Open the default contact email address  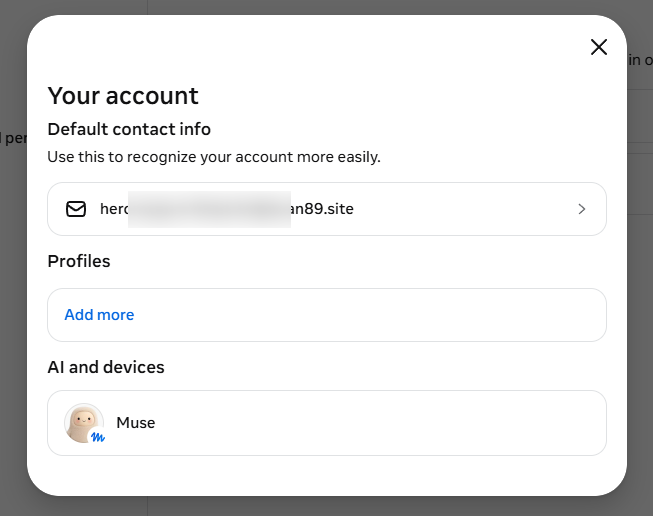(327, 209)
